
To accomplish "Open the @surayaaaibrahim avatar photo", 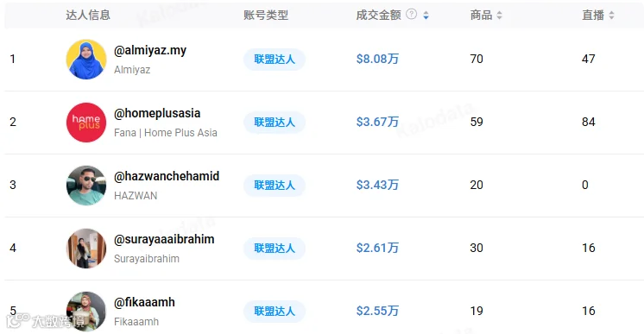I will (86, 249).
